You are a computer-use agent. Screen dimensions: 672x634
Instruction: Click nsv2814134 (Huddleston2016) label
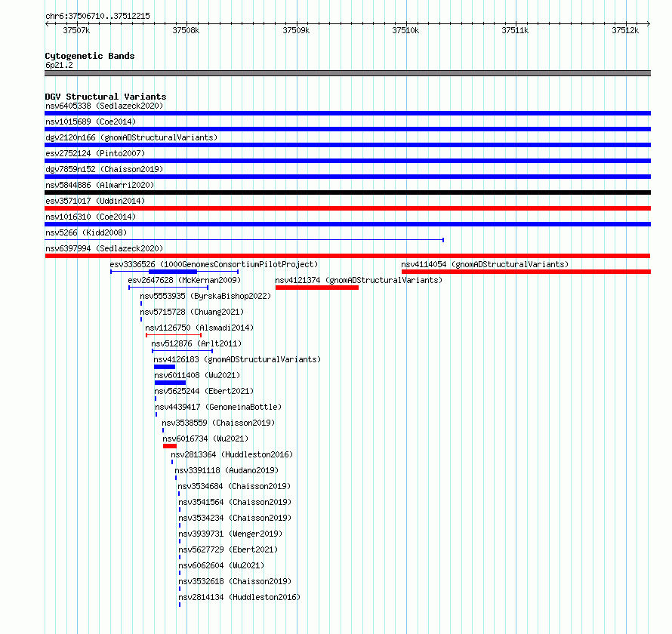point(239,597)
